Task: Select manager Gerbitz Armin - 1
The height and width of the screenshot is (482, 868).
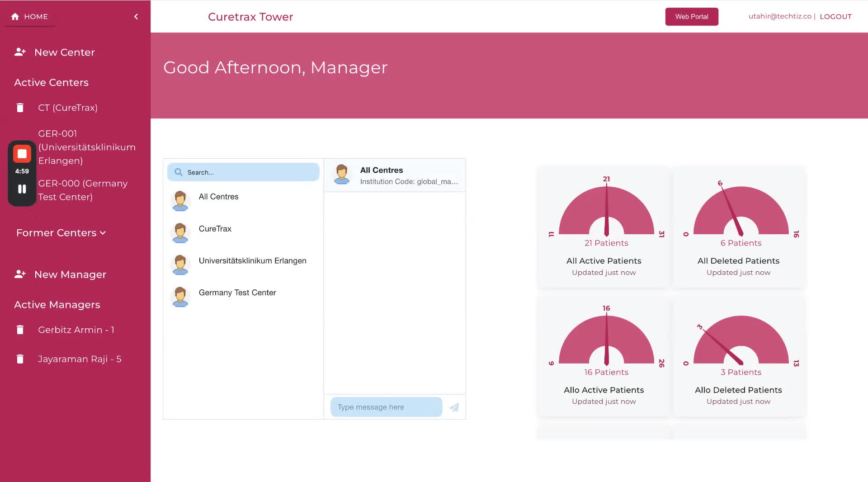Action: pos(76,330)
